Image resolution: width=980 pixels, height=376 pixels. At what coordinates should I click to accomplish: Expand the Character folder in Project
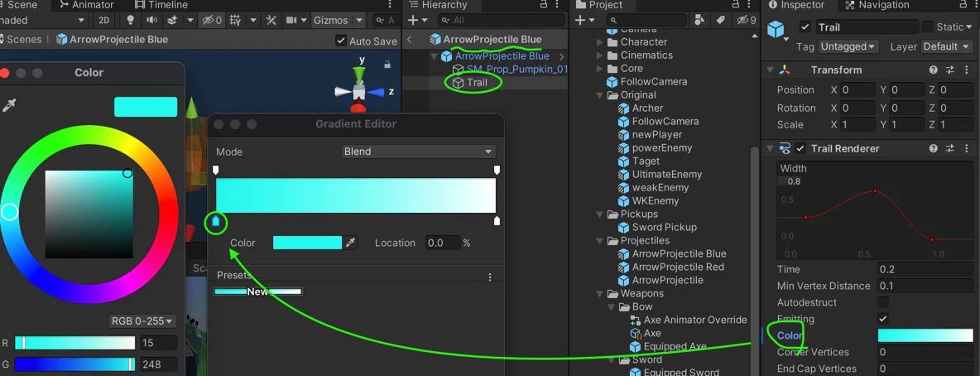tap(600, 42)
